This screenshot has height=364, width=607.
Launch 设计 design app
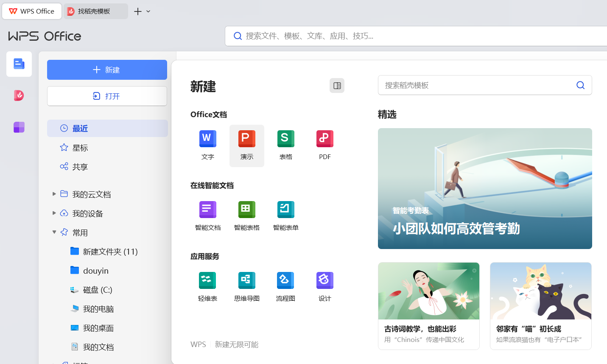pos(325,287)
